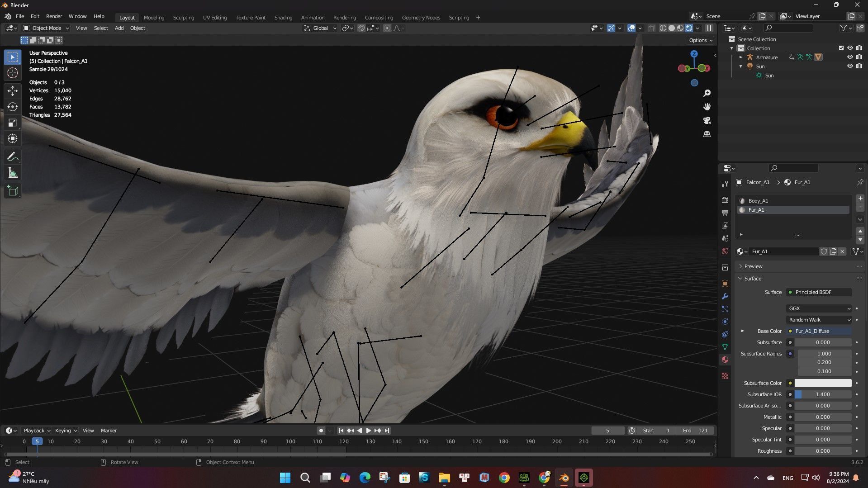The width and height of the screenshot is (868, 488).
Task: Expand the Preview panel
Action: click(x=753, y=266)
